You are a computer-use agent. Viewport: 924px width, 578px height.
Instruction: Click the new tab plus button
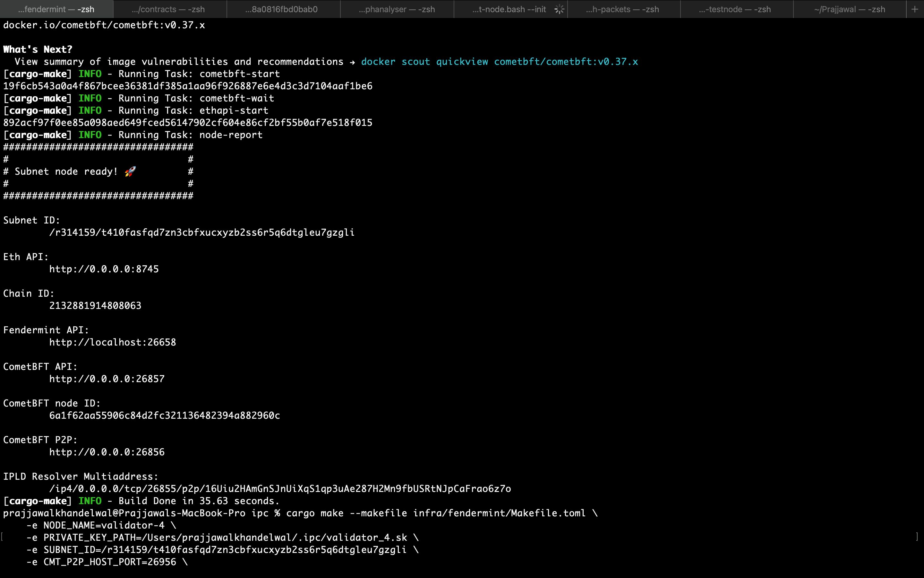pos(915,9)
